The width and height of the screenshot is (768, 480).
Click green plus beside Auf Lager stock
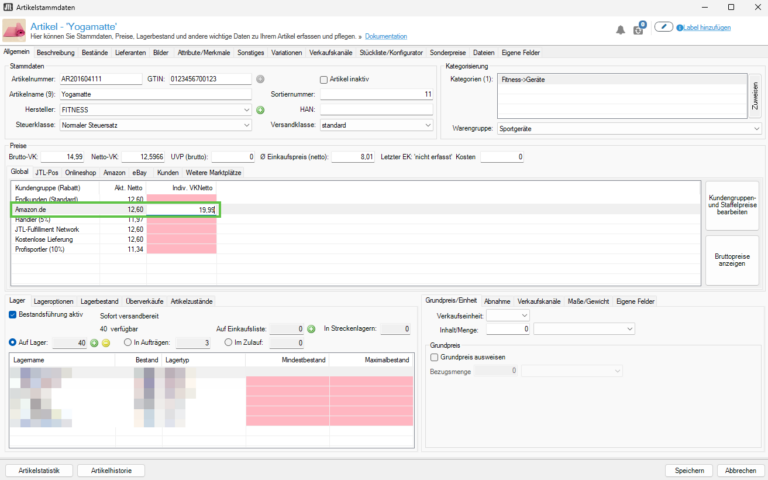(94, 343)
